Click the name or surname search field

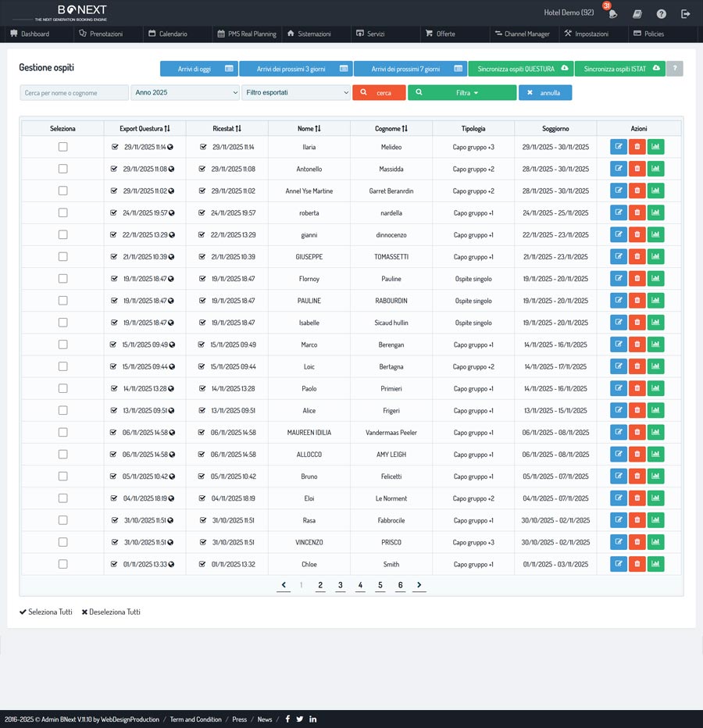pyautogui.click(x=74, y=92)
